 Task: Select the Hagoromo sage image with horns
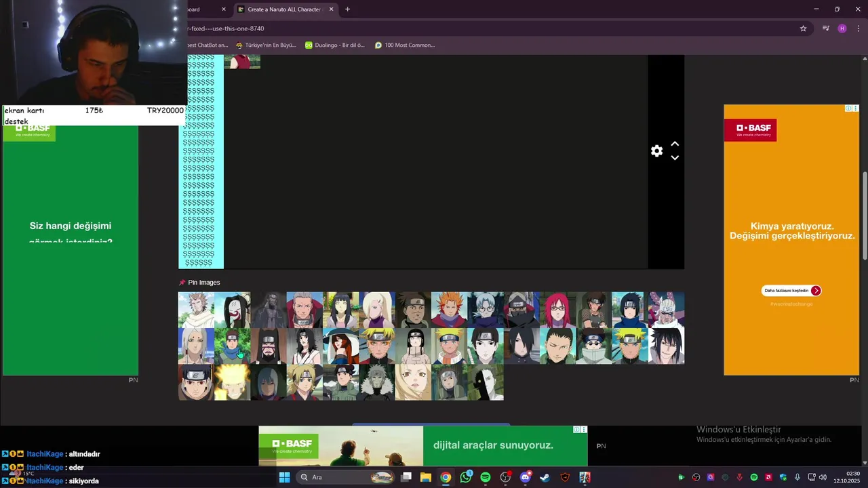tap(196, 310)
